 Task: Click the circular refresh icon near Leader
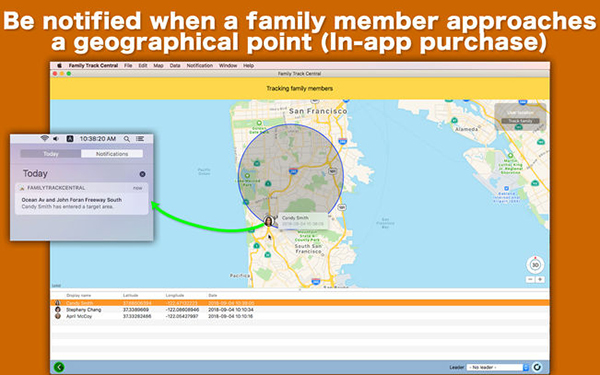[537, 367]
